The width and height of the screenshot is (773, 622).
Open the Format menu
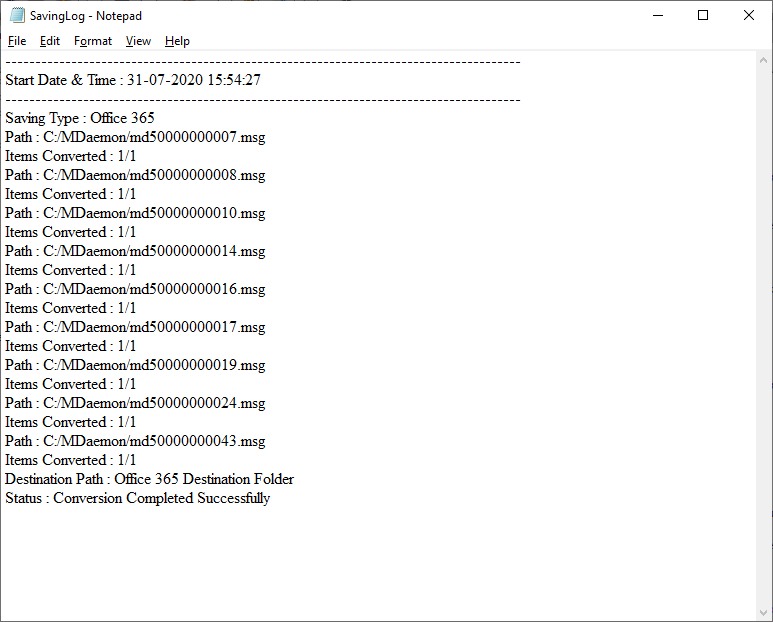click(93, 41)
